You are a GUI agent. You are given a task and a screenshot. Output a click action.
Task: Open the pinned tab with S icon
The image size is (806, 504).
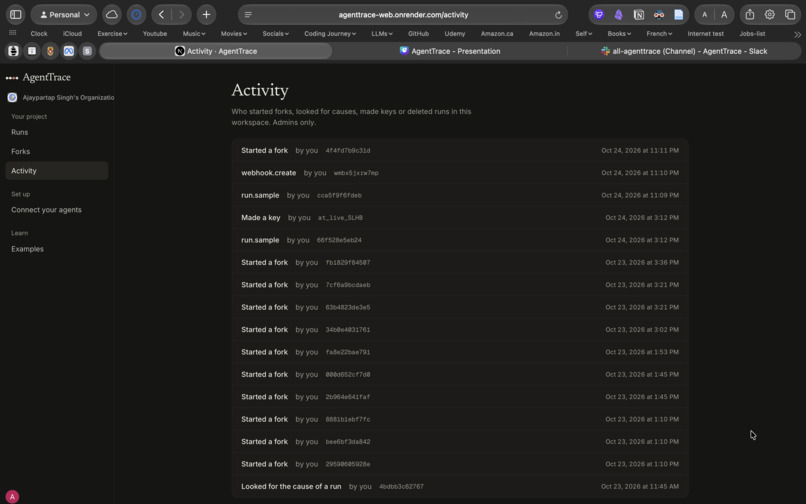coord(87,51)
